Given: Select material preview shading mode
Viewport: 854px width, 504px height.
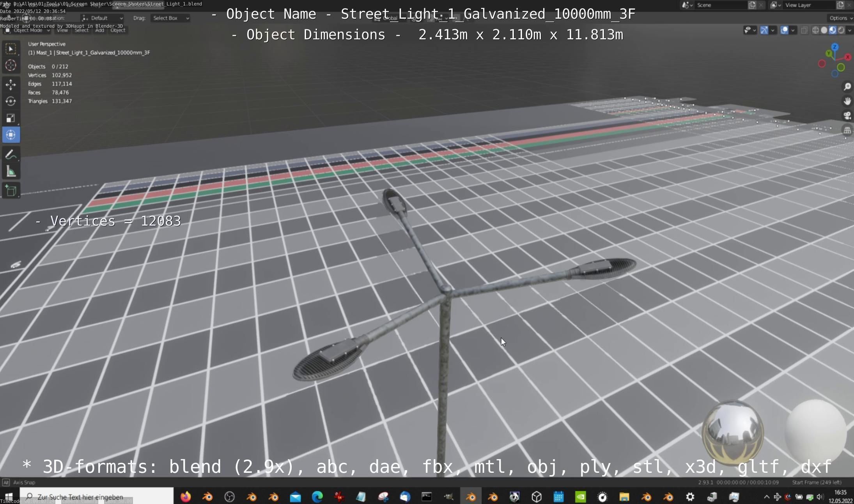Looking at the screenshot, I should pos(833,30).
